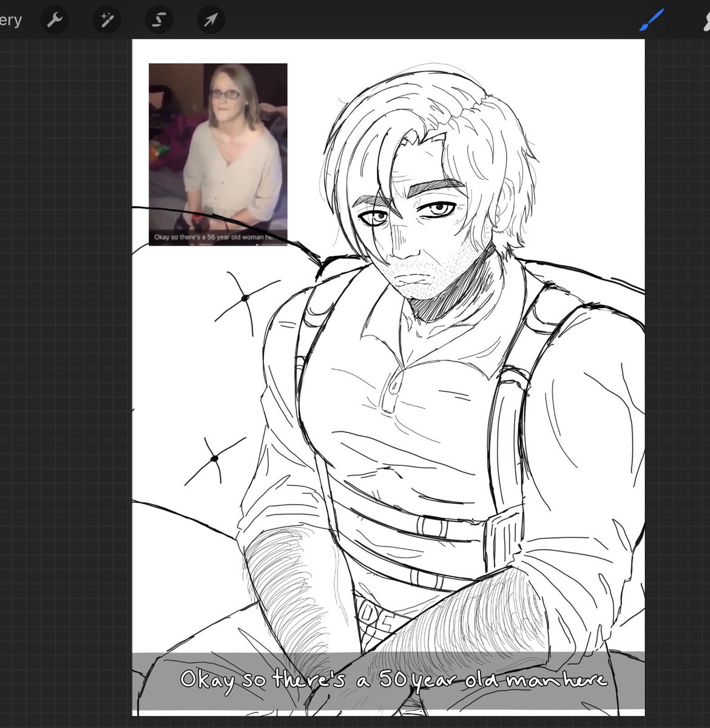Tap the caption text at the canvas bottom

pyautogui.click(x=393, y=679)
